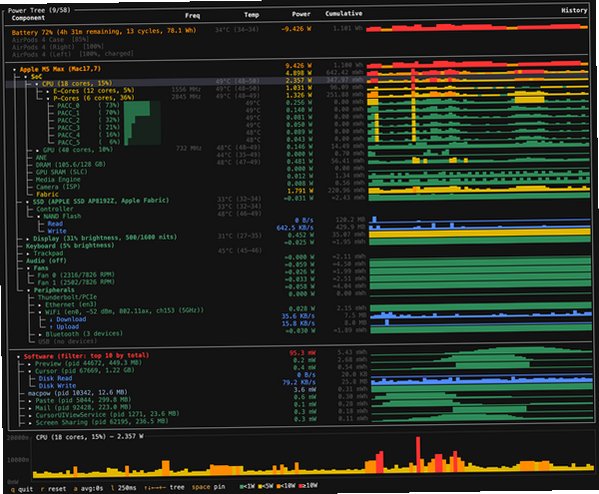Collapse the CPU (18 cores, 15%) node
The image size is (599, 494).
(x=37, y=84)
